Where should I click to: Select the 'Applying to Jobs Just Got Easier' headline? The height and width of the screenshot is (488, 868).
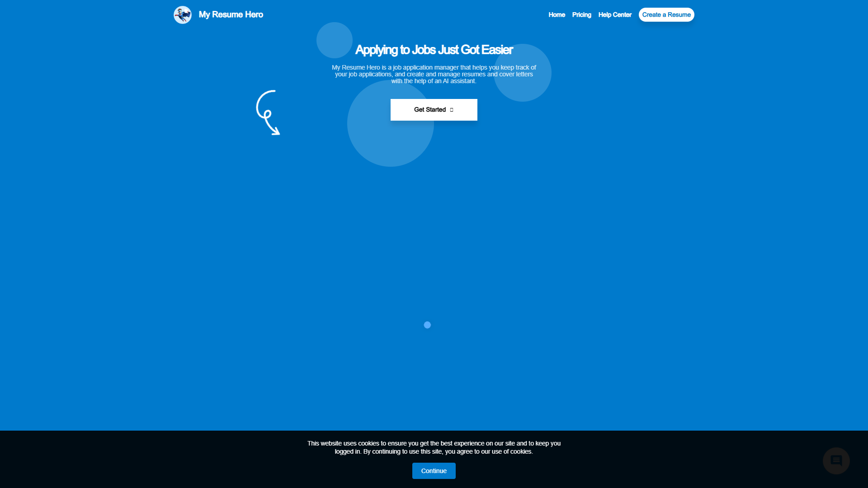pos(434,50)
